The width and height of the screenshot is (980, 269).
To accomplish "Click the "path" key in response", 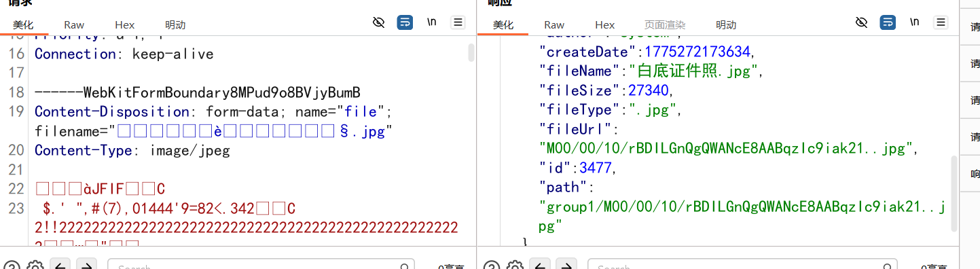I will pyautogui.click(x=563, y=187).
